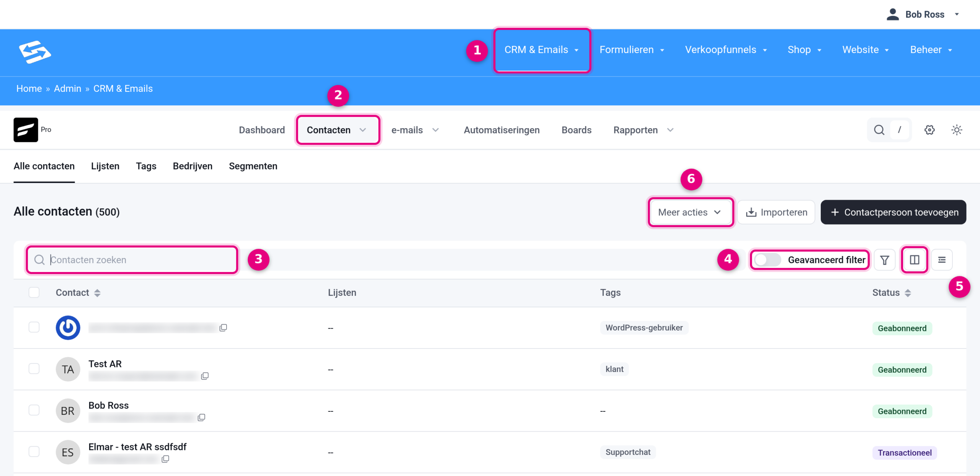Open the global search magnifier icon
The image size is (980, 476).
pos(879,130)
